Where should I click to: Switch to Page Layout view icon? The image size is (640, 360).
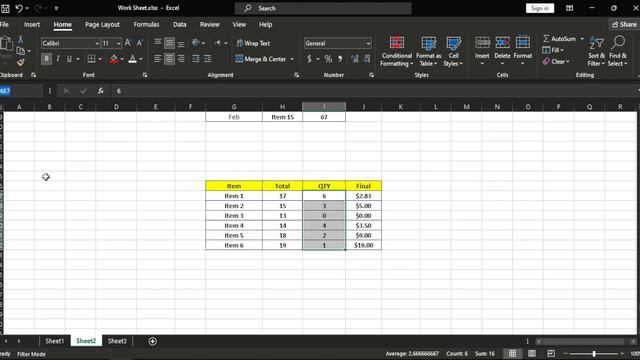[532, 353]
